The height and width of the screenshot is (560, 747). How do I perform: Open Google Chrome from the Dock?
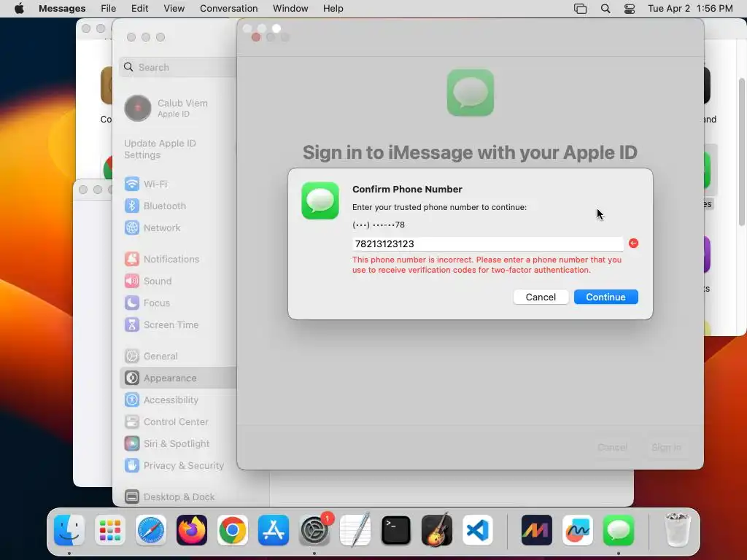(x=233, y=530)
